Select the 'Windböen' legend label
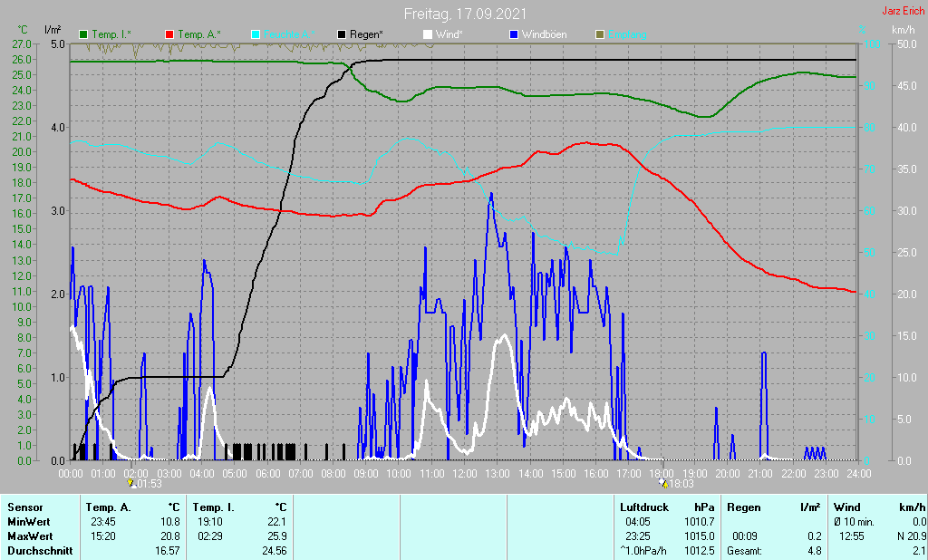 544,35
